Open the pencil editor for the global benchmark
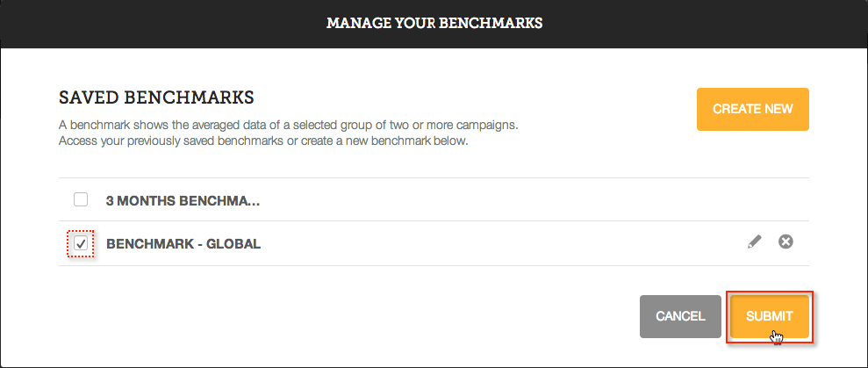Viewport: 868px width, 368px height. click(x=754, y=242)
